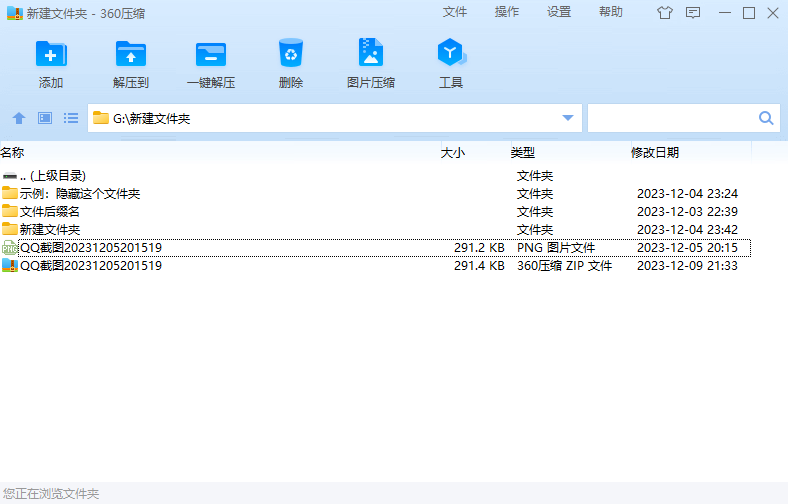
Task: Open the 图片压缩 image compression tool
Action: tap(371, 52)
